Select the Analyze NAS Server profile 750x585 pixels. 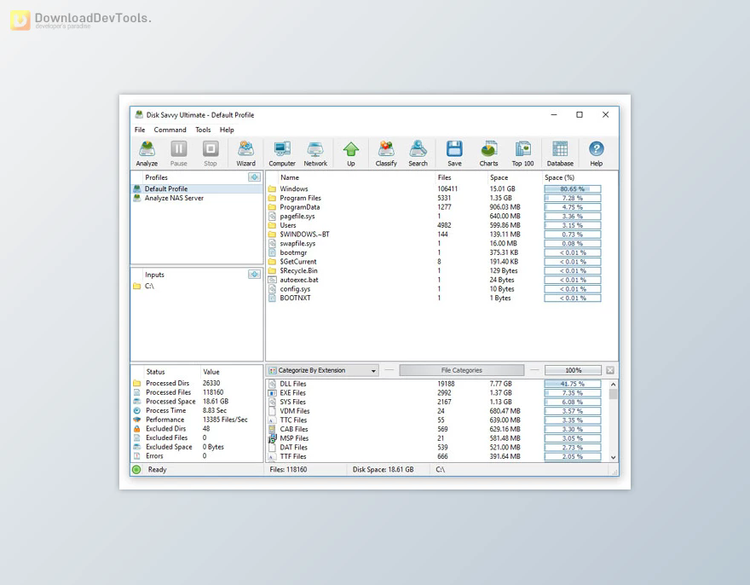pyautogui.click(x=197, y=198)
